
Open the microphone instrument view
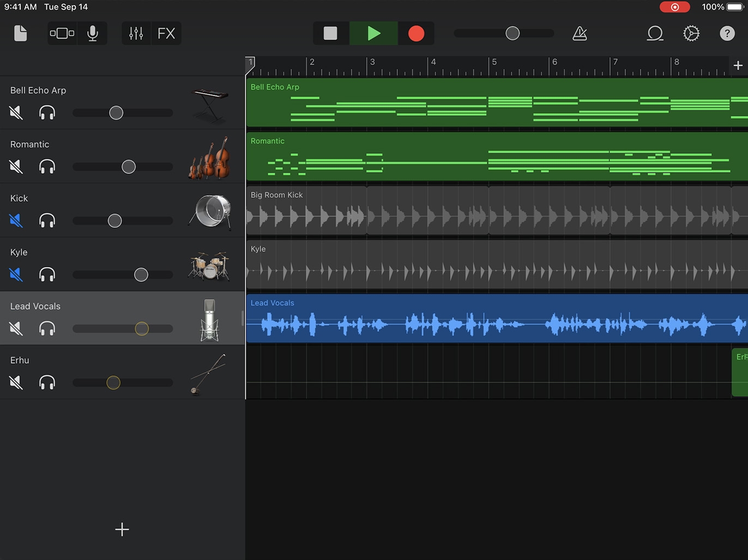(93, 33)
